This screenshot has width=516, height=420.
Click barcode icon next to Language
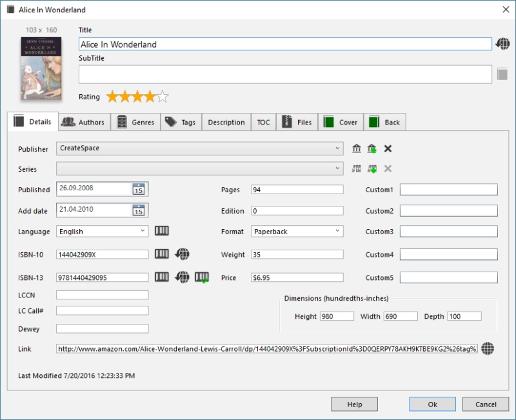point(162,231)
